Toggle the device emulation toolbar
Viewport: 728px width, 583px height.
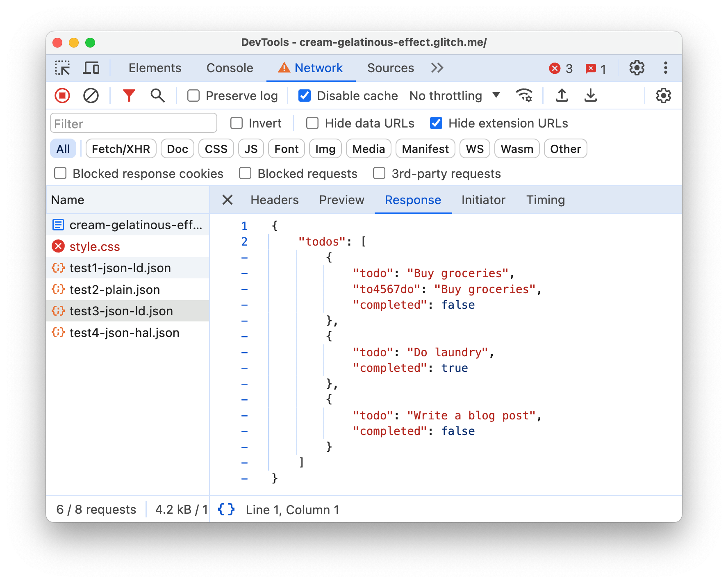(91, 68)
